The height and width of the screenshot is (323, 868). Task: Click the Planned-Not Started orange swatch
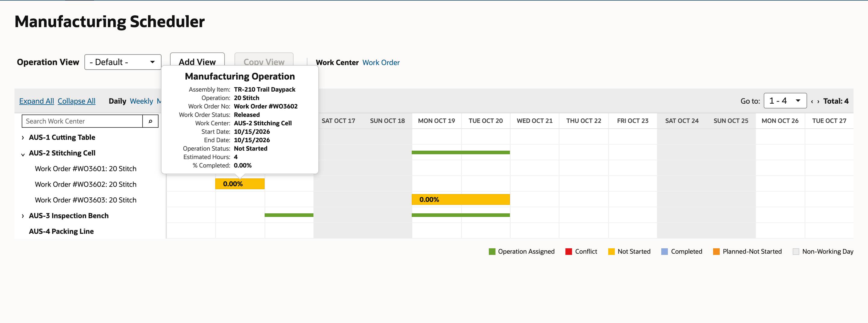click(716, 252)
